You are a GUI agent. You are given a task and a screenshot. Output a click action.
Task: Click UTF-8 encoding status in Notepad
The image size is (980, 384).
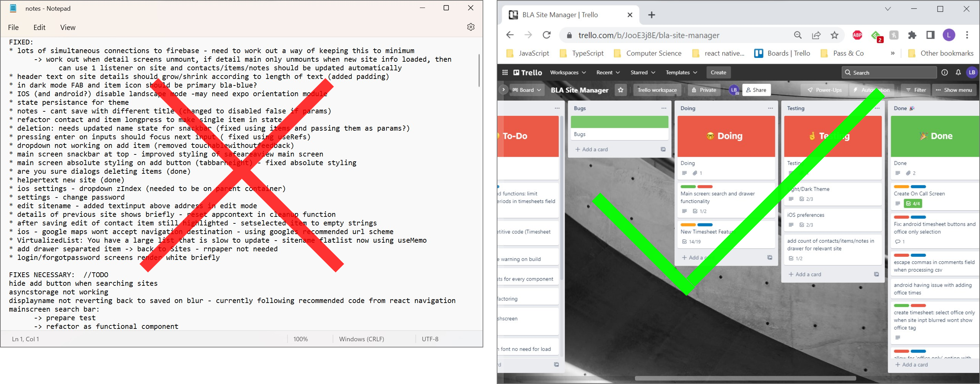coord(430,339)
